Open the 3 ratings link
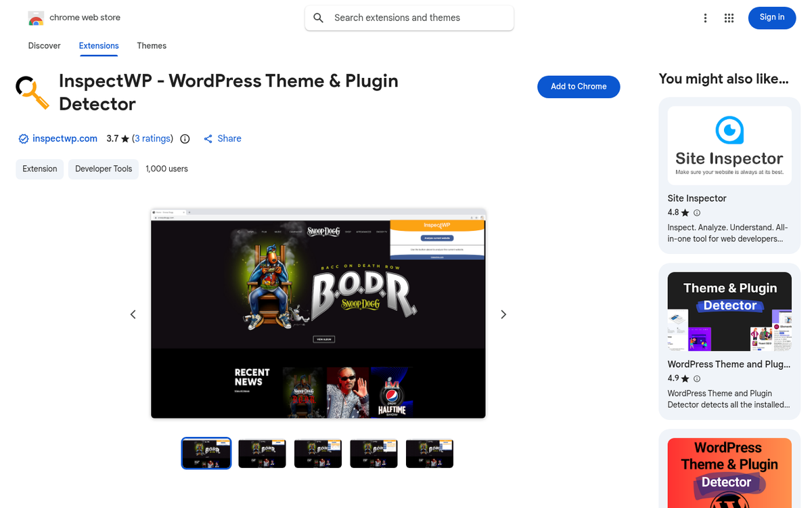Screen dimensions: 812x508 tap(153, 138)
